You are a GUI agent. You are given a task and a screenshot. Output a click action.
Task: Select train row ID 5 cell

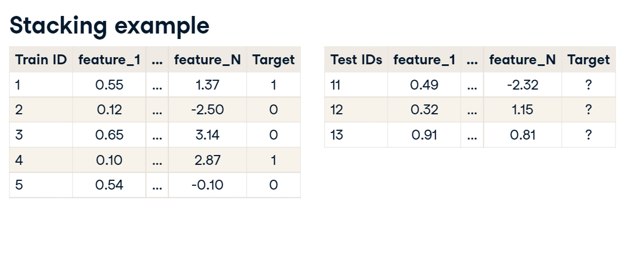click(41, 185)
